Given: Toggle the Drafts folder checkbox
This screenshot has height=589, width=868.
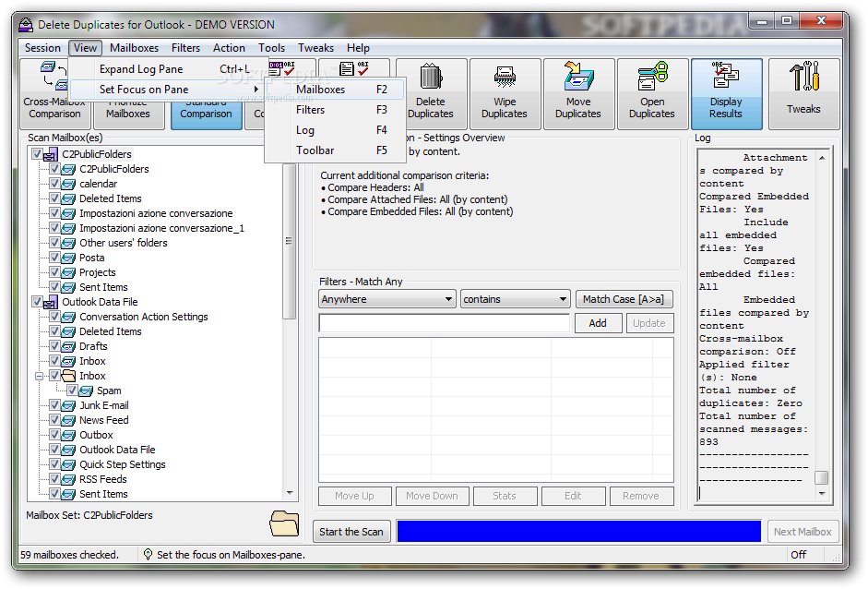Looking at the screenshot, I should (x=54, y=346).
